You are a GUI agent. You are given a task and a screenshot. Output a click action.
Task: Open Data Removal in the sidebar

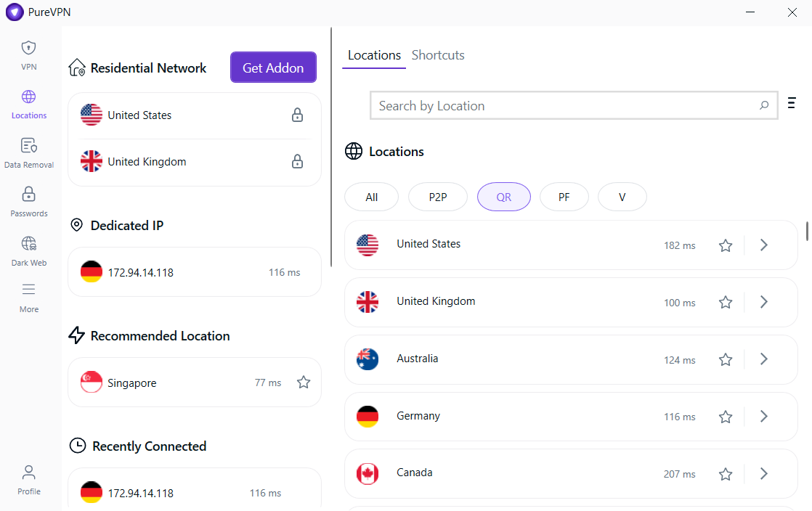pyautogui.click(x=28, y=145)
